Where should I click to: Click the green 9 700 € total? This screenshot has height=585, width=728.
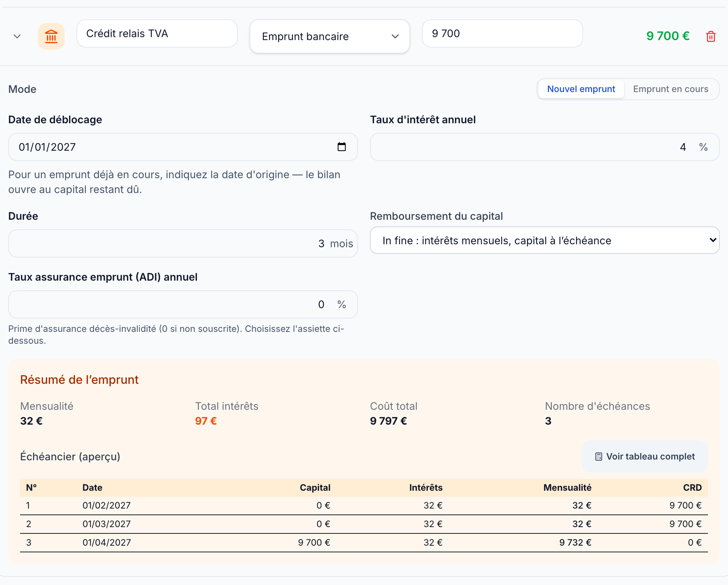point(668,36)
